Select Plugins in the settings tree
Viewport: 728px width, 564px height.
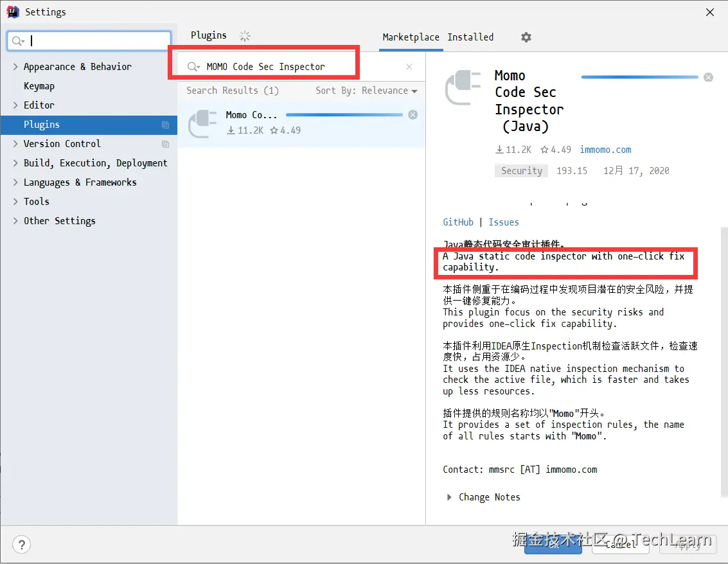tap(89, 125)
